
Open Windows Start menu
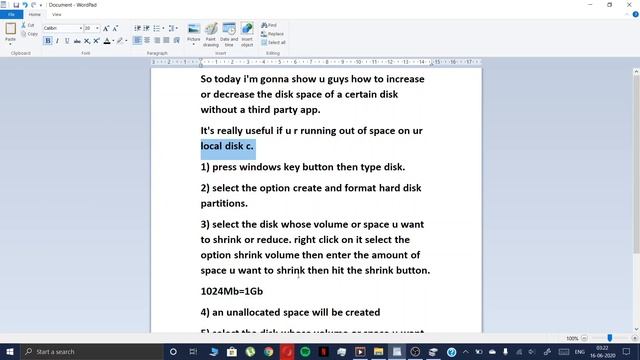point(10,351)
